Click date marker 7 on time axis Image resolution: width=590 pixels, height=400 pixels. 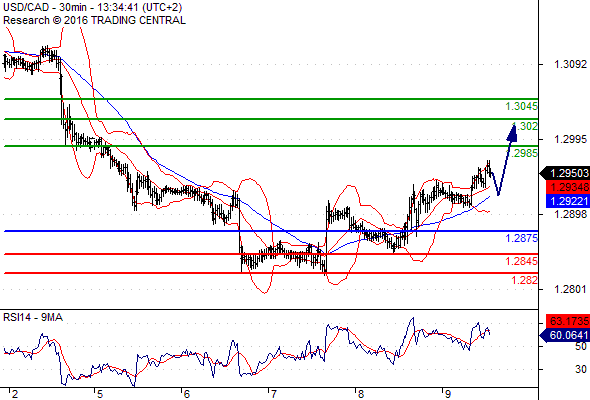tap(274, 394)
